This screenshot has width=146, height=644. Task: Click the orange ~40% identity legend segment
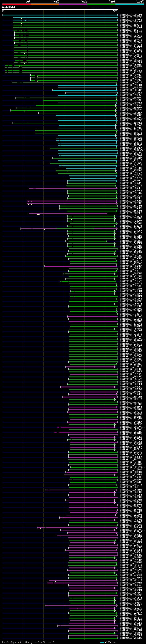point(45,4)
